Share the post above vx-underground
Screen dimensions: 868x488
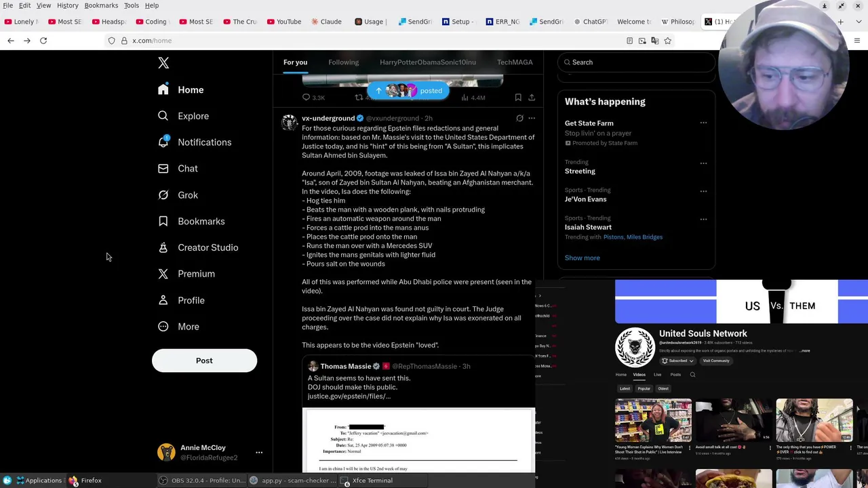point(532,98)
